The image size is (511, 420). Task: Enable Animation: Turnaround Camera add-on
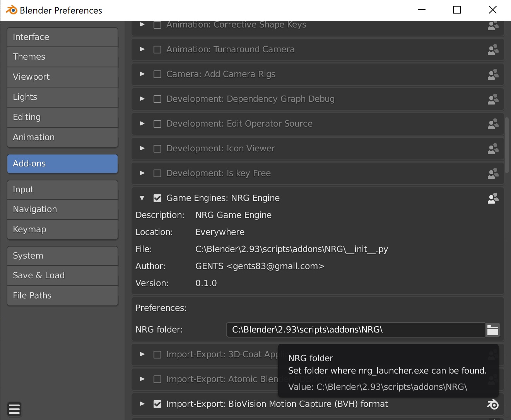[x=157, y=50]
